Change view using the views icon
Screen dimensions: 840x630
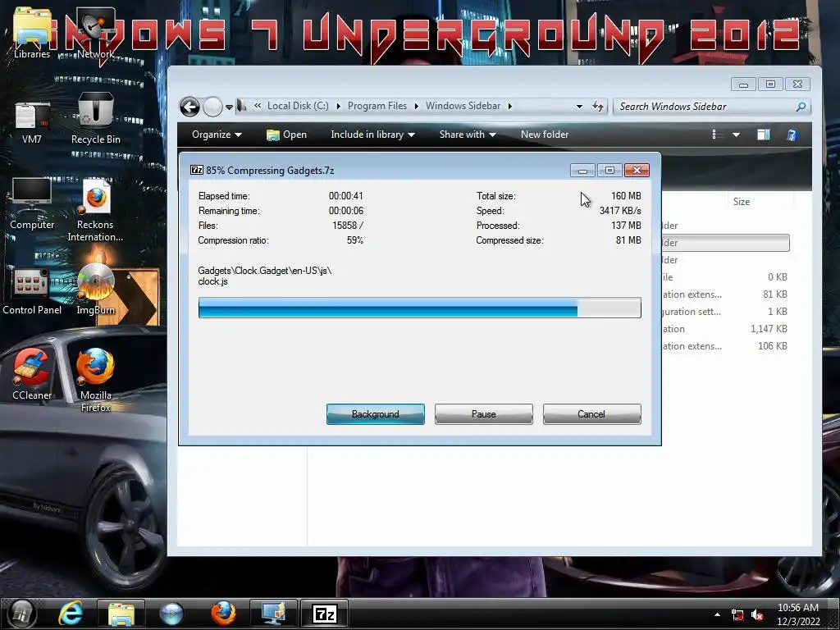[714, 135]
